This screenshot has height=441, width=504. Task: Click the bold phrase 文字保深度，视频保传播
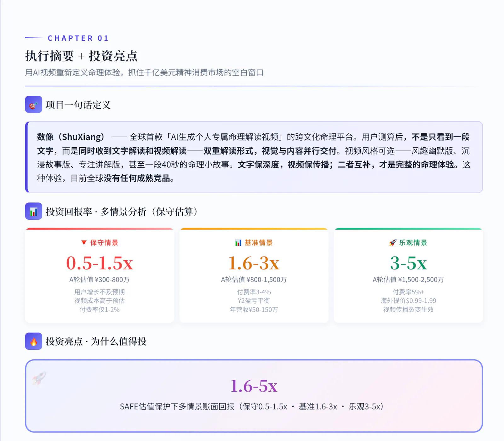pyautogui.click(x=283, y=164)
